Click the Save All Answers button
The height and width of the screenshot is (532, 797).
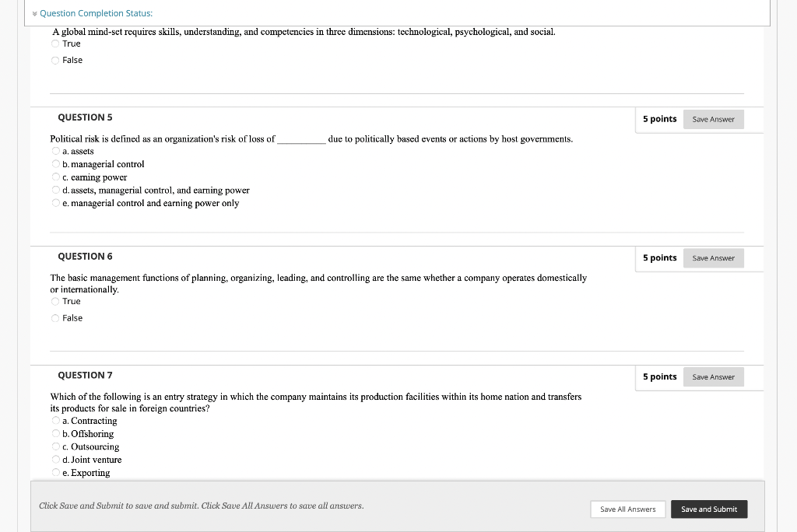(627, 509)
